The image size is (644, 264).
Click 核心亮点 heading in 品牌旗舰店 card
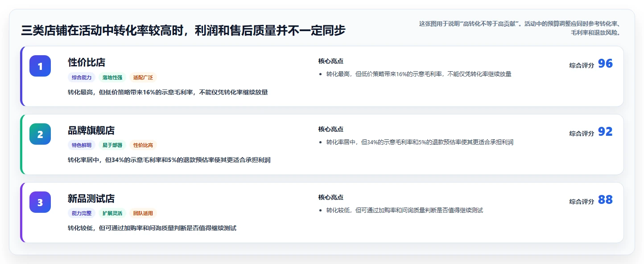(x=330, y=129)
